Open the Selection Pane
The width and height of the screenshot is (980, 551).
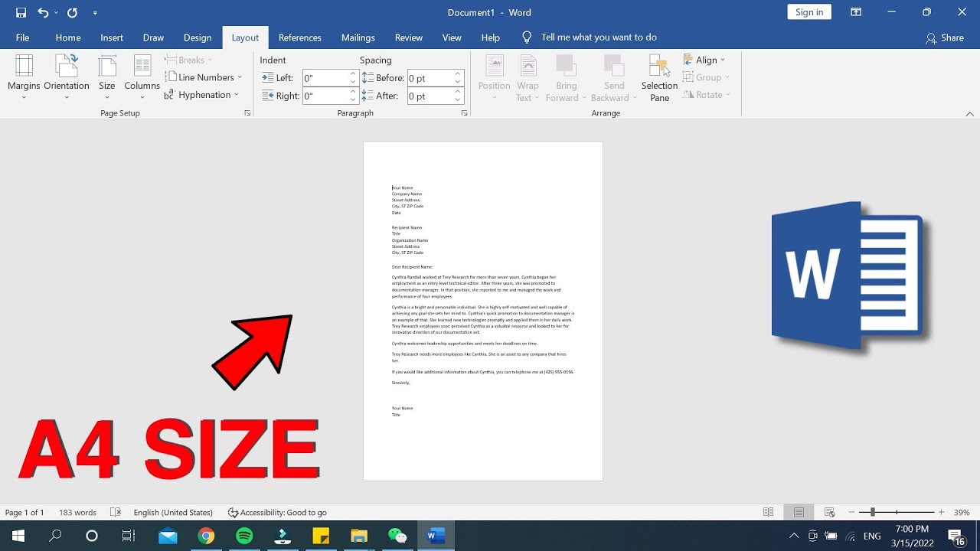659,77
